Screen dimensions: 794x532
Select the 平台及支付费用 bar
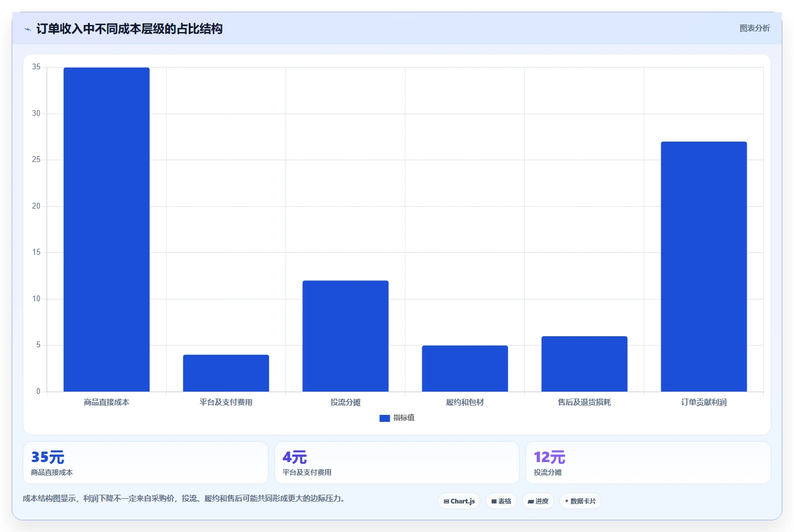[x=226, y=373]
